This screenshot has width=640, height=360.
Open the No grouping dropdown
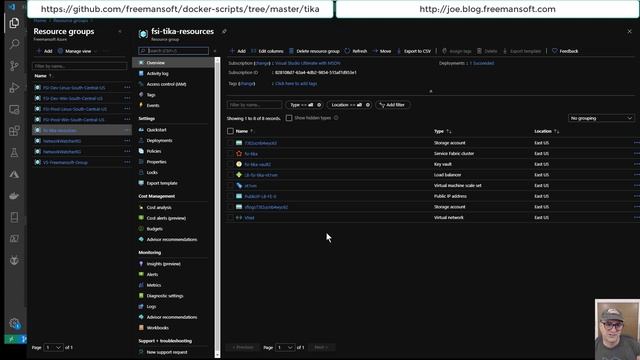(x=600, y=118)
